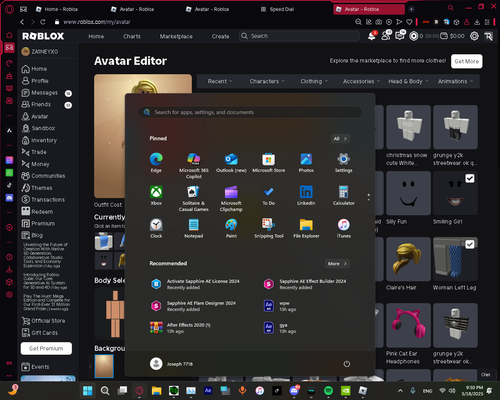This screenshot has width=500, height=400.
Task: Open File Explorer pinned app
Action: pos(306,228)
